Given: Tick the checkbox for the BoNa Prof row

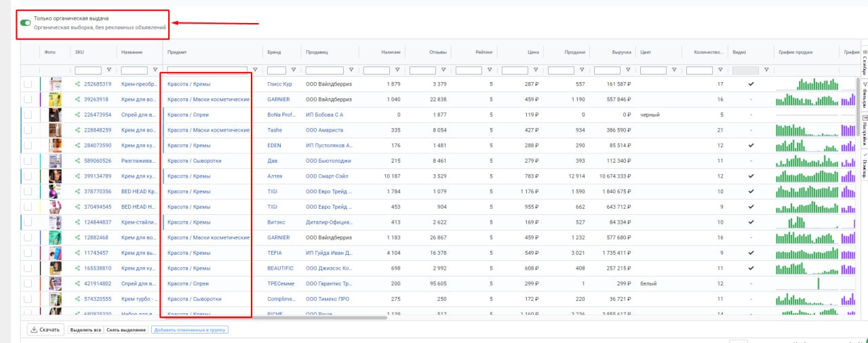Looking at the screenshot, I should pyautogui.click(x=28, y=115).
